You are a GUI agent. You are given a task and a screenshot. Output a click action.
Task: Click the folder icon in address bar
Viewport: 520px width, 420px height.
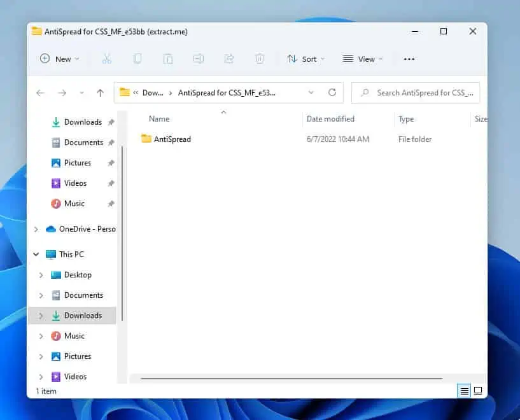pos(124,92)
